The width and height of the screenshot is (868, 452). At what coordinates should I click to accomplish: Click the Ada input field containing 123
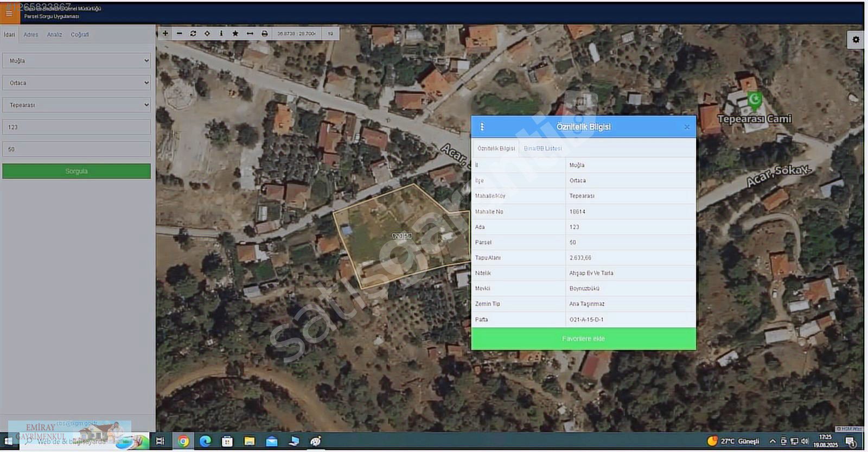[x=76, y=127]
